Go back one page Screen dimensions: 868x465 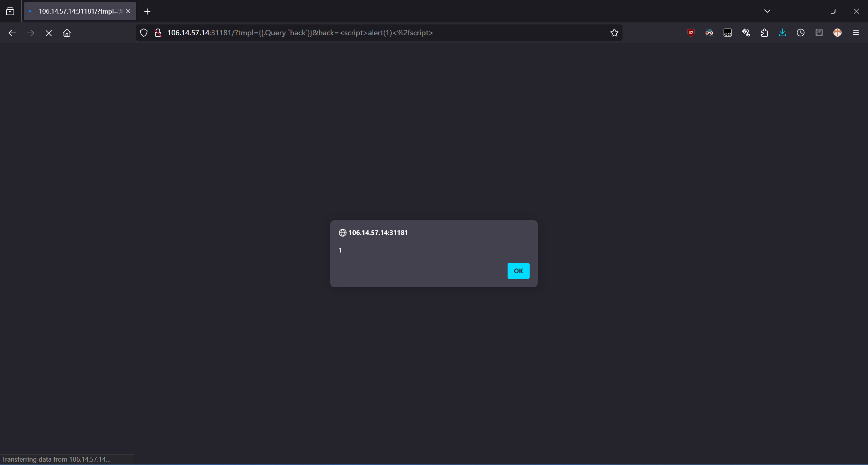click(12, 33)
